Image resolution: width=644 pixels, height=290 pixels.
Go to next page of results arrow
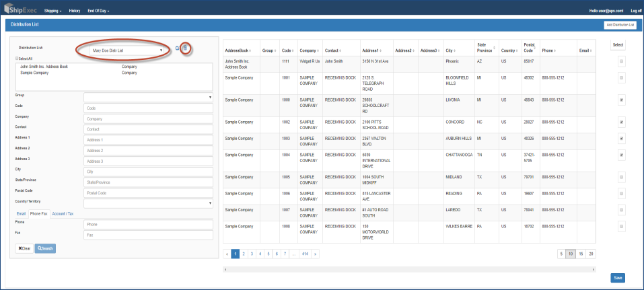(315, 254)
